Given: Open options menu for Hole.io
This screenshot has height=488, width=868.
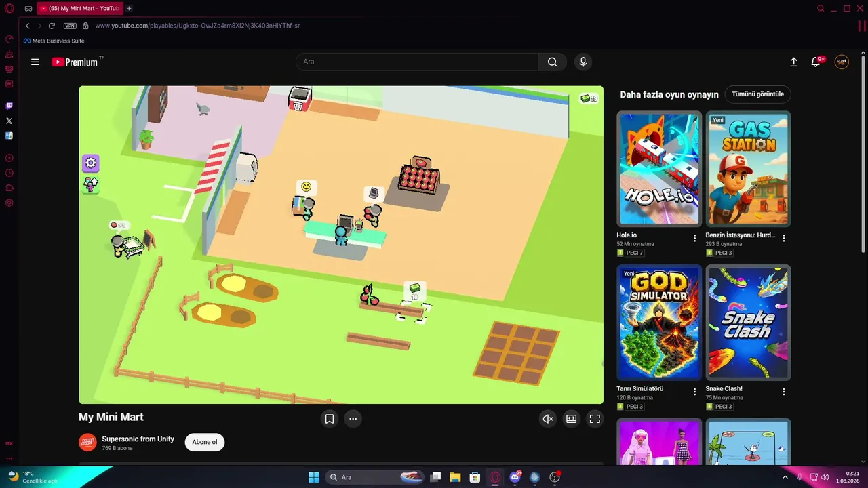Looking at the screenshot, I should [x=694, y=238].
